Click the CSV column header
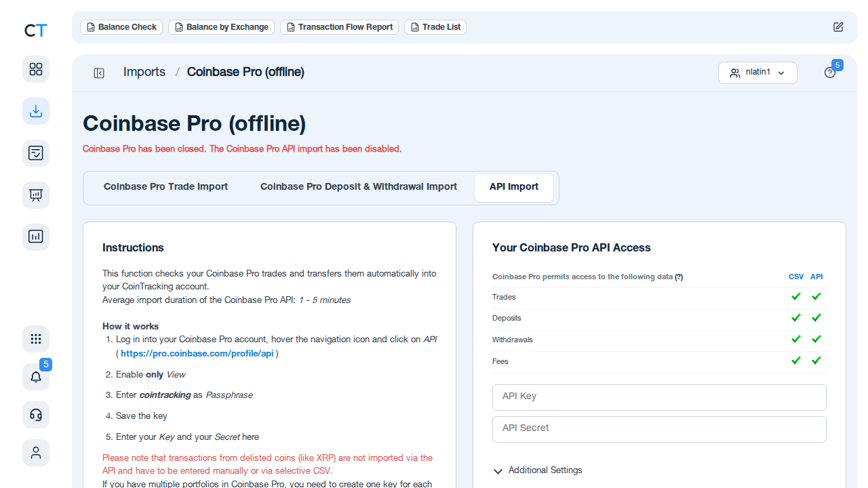This screenshot has width=868, height=488. tap(796, 277)
